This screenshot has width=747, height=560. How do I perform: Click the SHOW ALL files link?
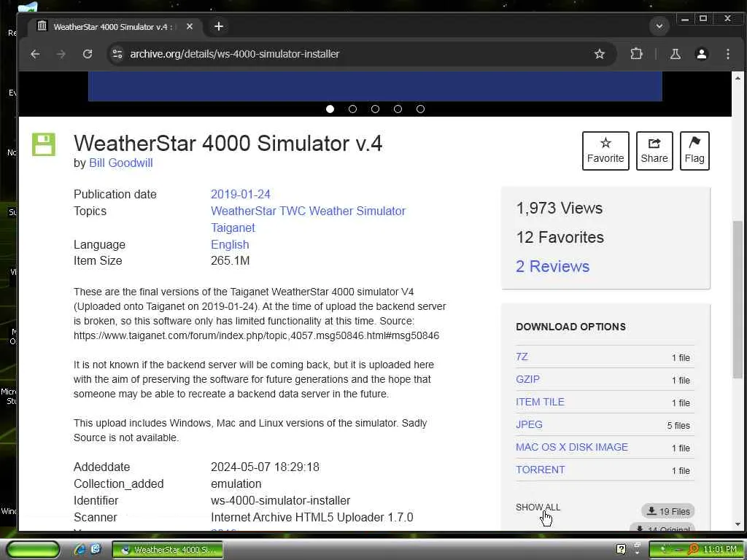click(538, 507)
